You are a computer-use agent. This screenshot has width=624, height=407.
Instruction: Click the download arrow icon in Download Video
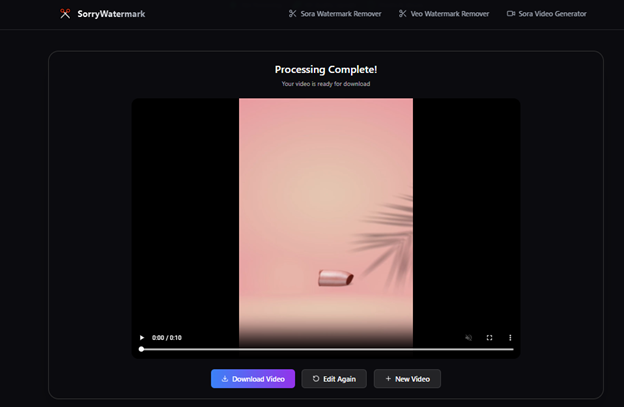(225, 379)
